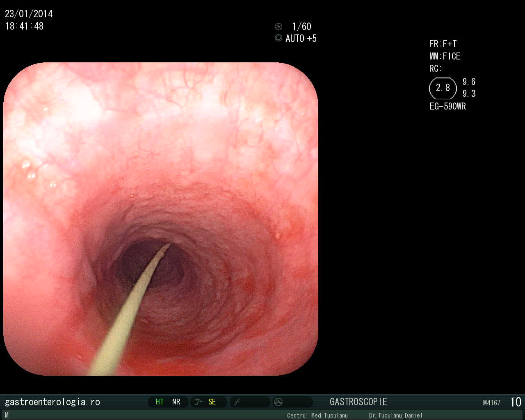Screen dimensions: 525x420
Task: Click the M4167 record number
Action: pos(492,403)
